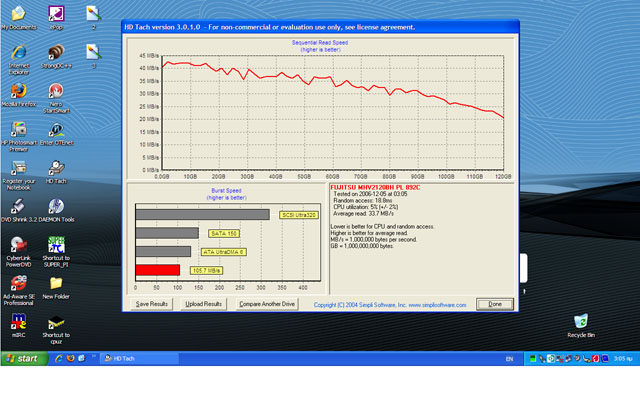Open DVD Shrink 3.2 icon

coord(19,211)
